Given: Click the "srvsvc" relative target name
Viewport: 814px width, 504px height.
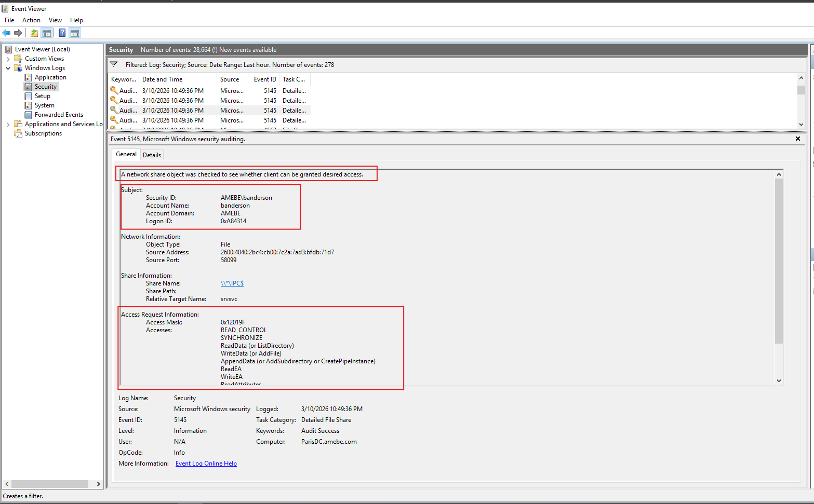Looking at the screenshot, I should (229, 299).
